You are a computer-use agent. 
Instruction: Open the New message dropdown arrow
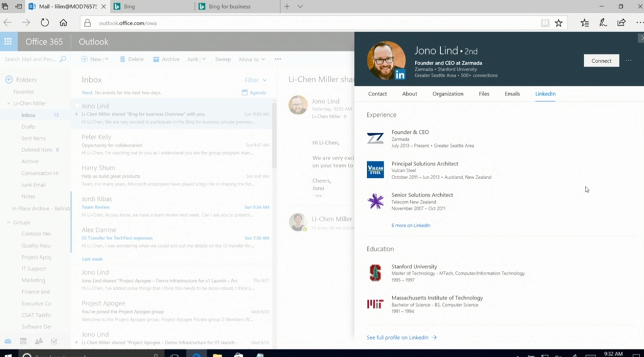tap(106, 59)
